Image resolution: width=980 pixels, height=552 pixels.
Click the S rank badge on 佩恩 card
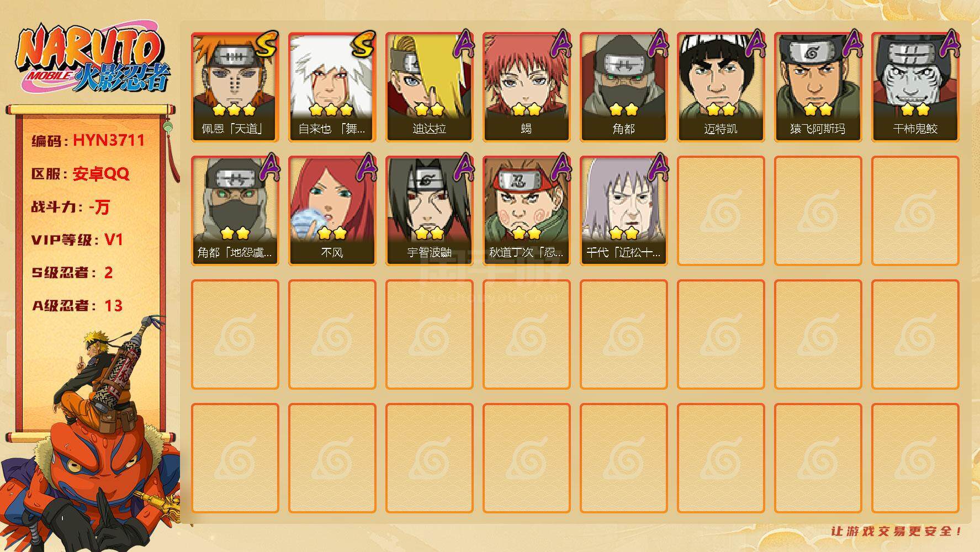pos(267,44)
